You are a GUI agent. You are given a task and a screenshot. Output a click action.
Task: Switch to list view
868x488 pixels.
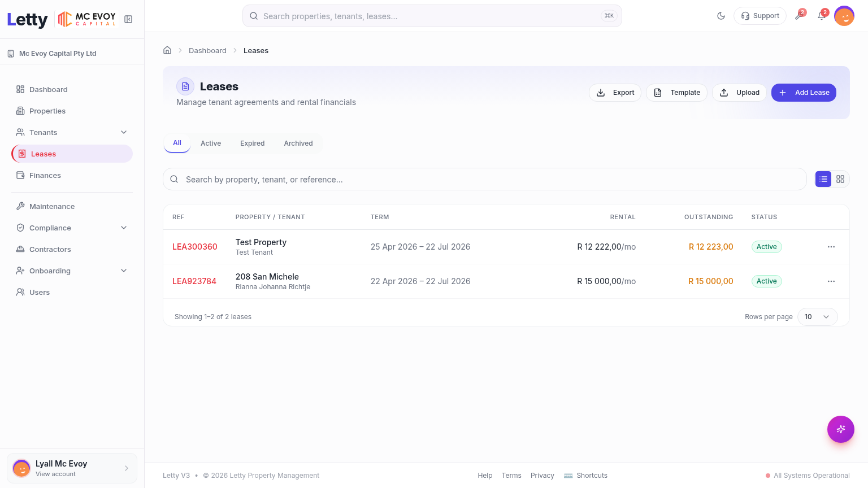[x=823, y=179]
